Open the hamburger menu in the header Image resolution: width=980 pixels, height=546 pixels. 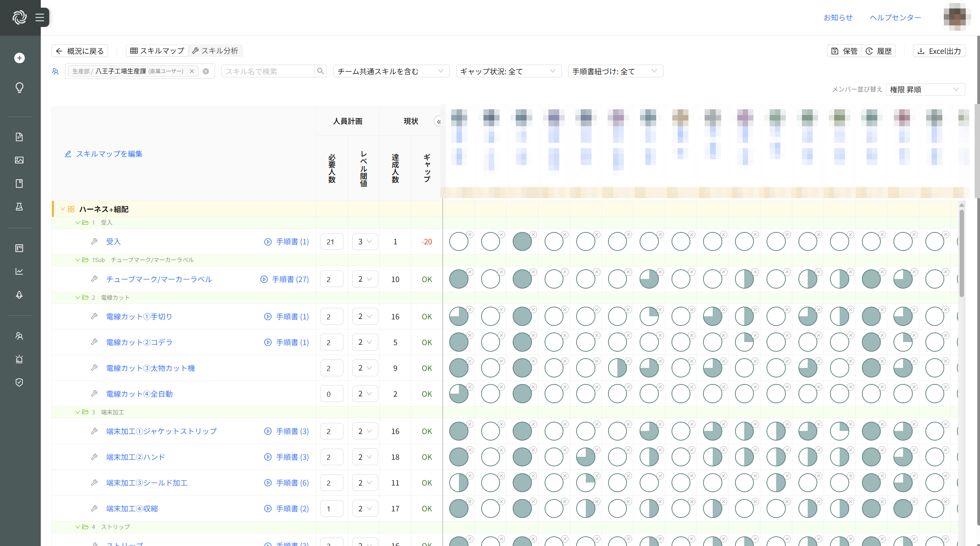click(x=40, y=17)
